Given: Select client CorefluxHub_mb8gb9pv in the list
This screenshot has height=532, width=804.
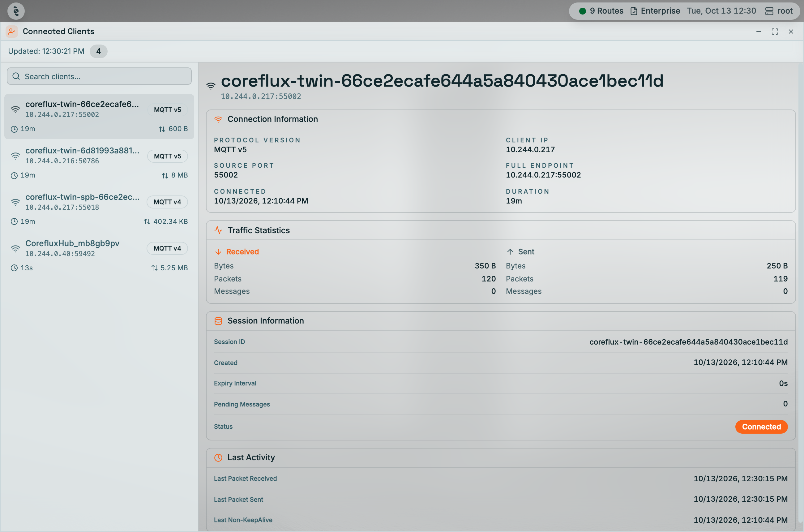Looking at the screenshot, I should pos(99,255).
